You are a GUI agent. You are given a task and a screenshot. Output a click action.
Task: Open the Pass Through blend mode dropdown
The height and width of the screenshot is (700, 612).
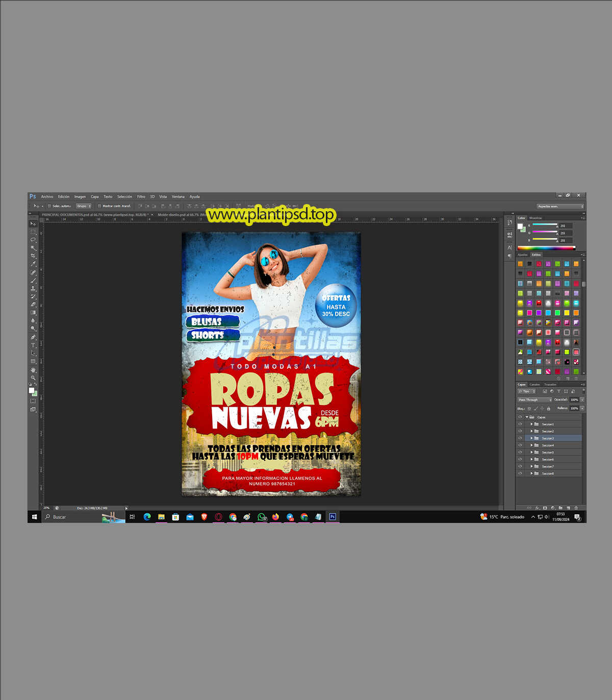(534, 400)
